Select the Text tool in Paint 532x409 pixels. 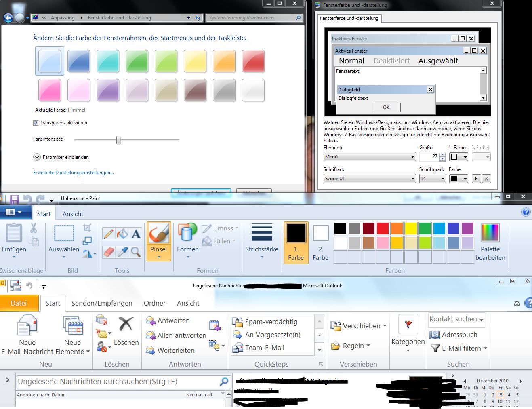point(136,234)
